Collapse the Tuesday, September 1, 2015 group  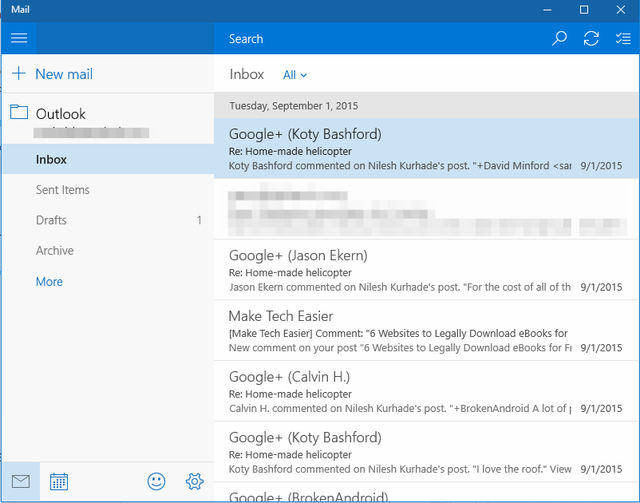(293, 105)
